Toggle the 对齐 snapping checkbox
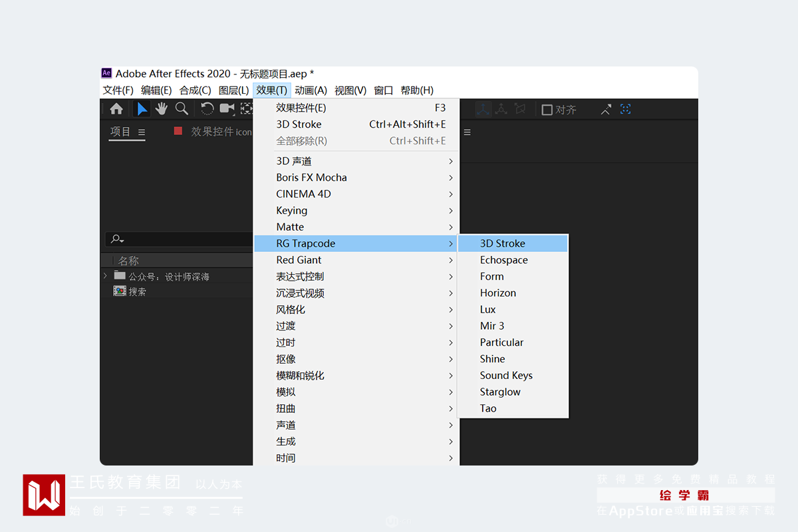 tap(547, 110)
